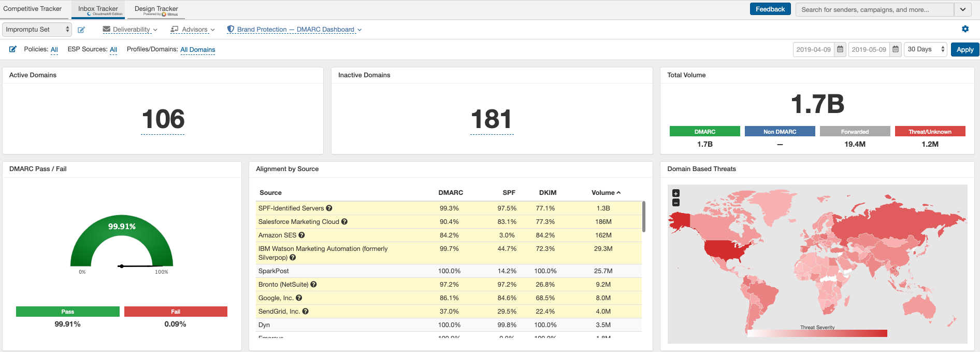Zoom in on the threats map
Screen dimensions: 980x352
point(676,193)
